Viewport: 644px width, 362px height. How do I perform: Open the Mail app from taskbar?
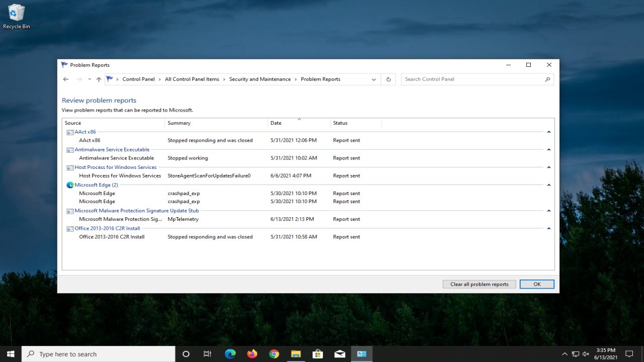click(340, 354)
